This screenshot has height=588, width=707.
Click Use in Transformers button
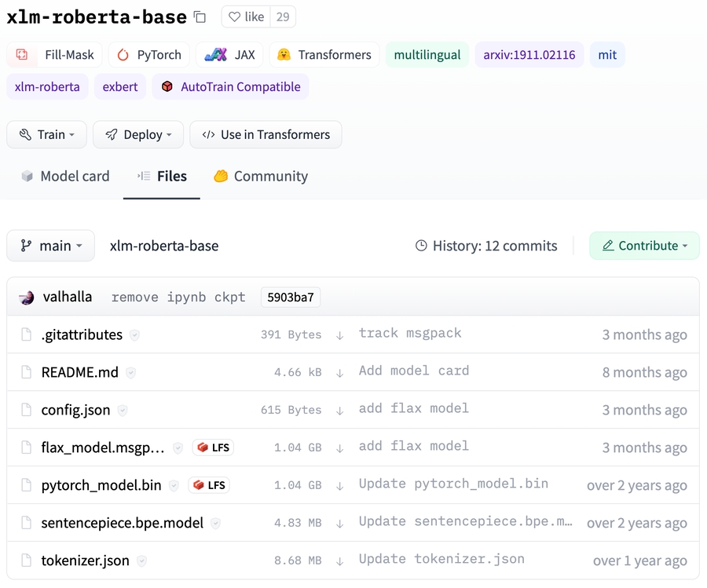[266, 134]
